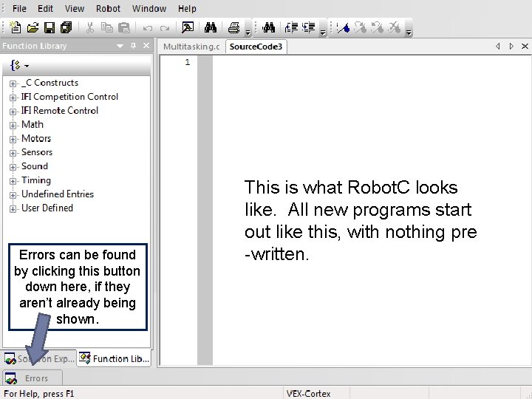Expand the IFI Competition Control node

click(x=13, y=98)
